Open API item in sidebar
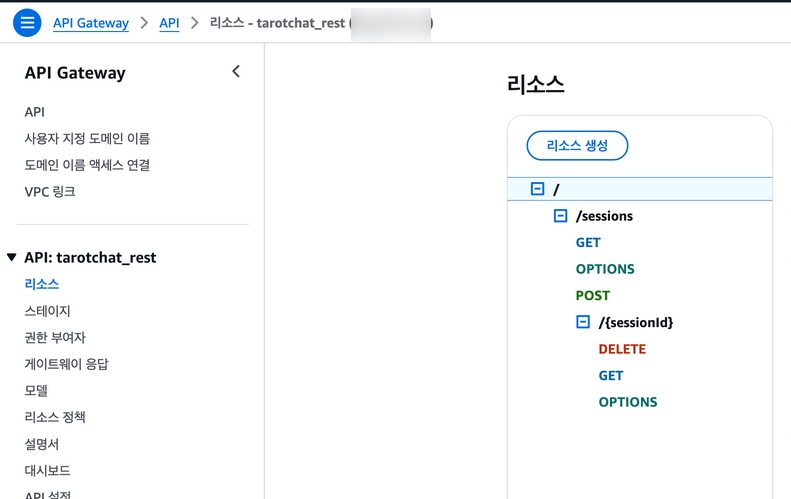Image resolution: width=791 pixels, height=499 pixels. coord(35,112)
